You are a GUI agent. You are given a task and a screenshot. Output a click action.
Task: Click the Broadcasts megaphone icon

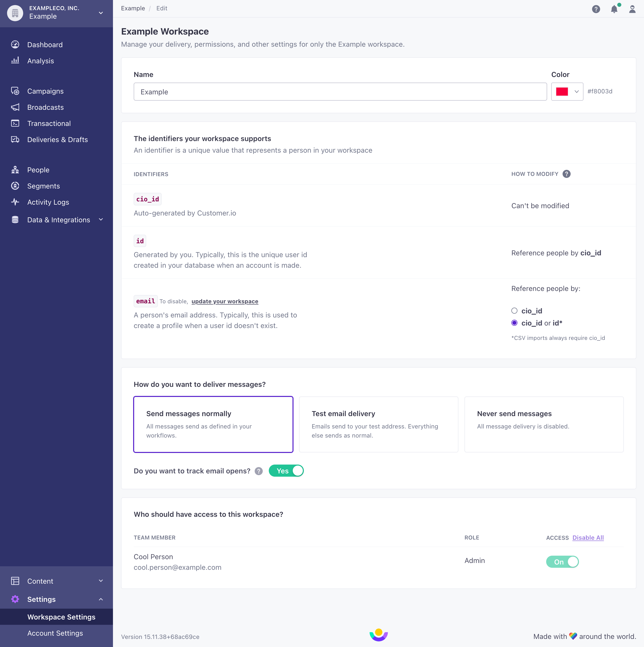point(15,107)
